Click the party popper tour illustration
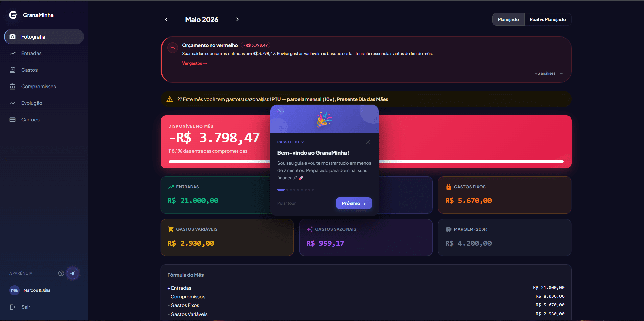Image resolution: width=644 pixels, height=321 pixels. (324, 120)
